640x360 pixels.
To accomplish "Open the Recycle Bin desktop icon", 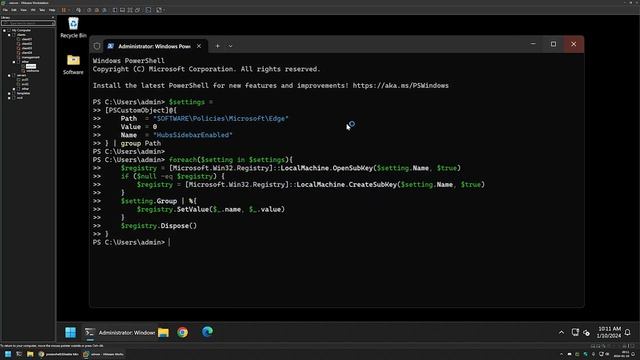I will [73, 28].
